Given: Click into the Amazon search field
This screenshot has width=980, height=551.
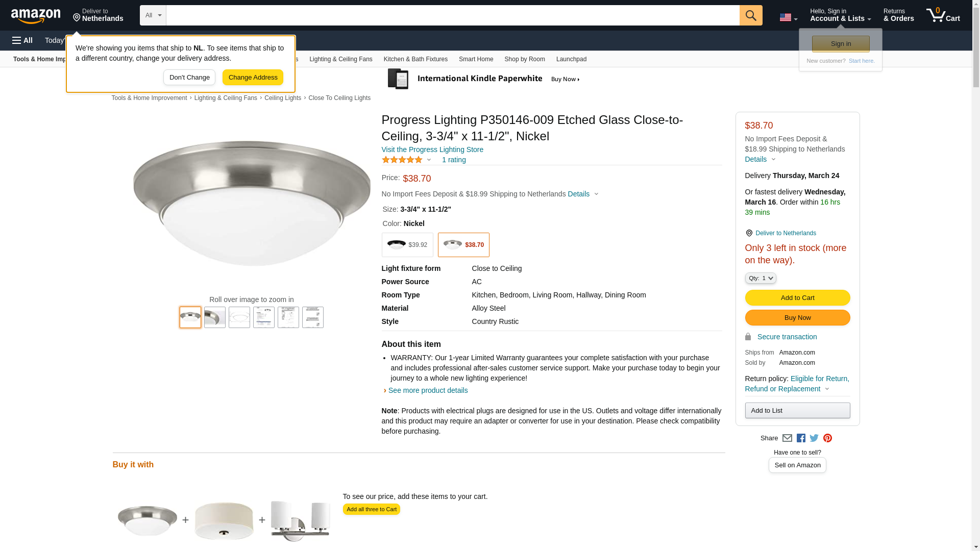Looking at the screenshot, I should [x=452, y=15].
